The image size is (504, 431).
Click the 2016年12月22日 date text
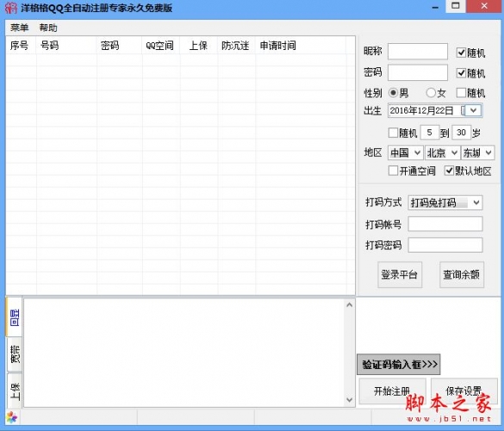click(421, 110)
